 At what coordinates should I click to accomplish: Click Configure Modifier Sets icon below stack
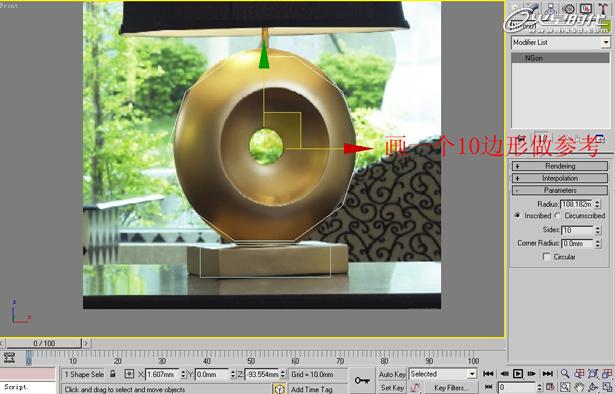600,138
